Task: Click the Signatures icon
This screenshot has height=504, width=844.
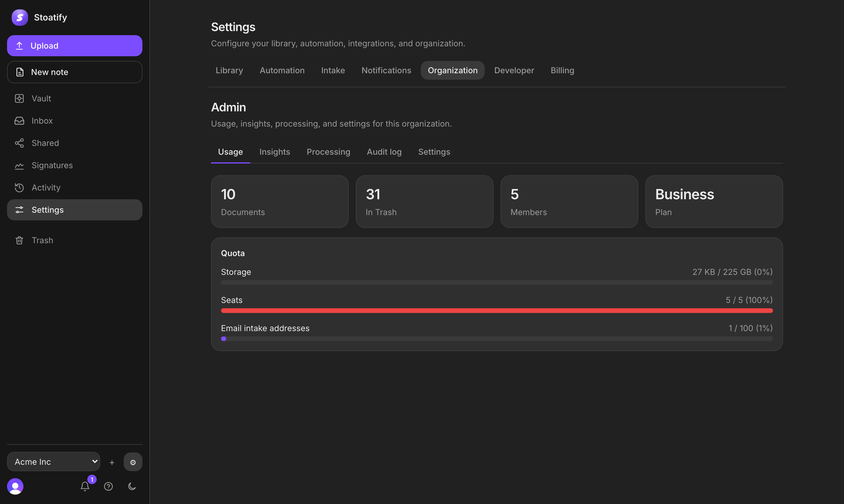Action: click(19, 165)
